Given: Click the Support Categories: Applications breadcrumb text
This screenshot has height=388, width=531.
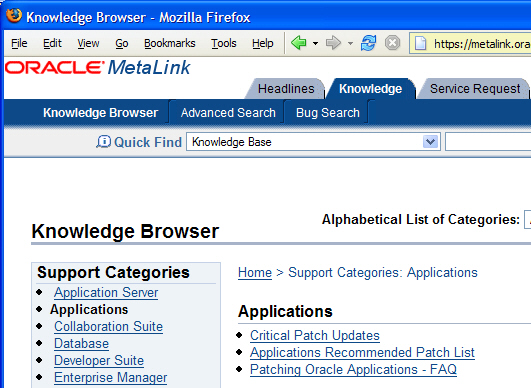Looking at the screenshot, I should point(383,273).
